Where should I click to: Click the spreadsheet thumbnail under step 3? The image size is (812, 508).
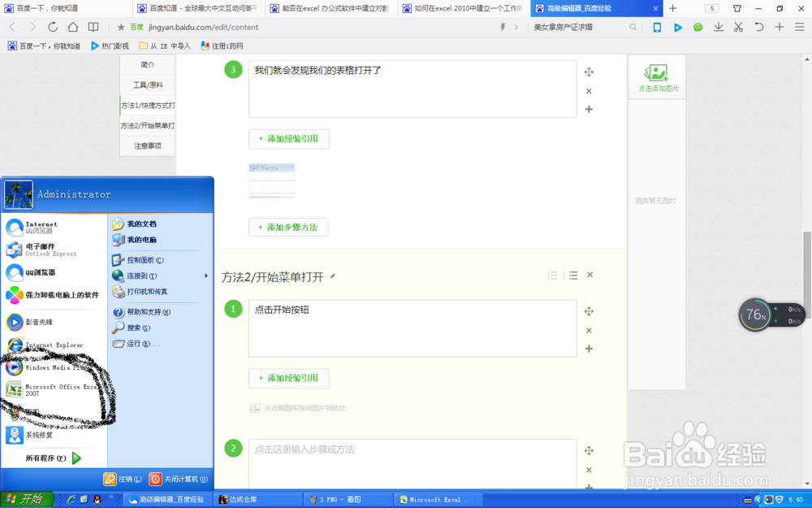click(x=271, y=179)
